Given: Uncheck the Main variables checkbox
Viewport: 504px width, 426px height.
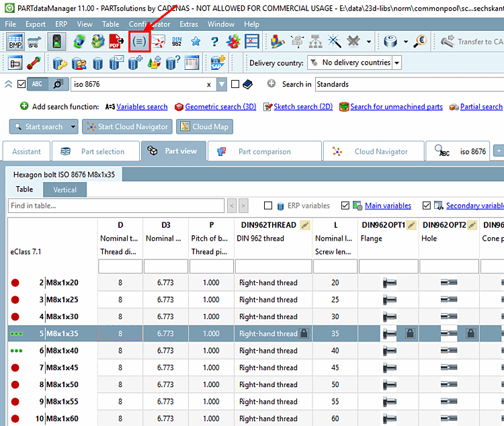Looking at the screenshot, I should tap(345, 206).
